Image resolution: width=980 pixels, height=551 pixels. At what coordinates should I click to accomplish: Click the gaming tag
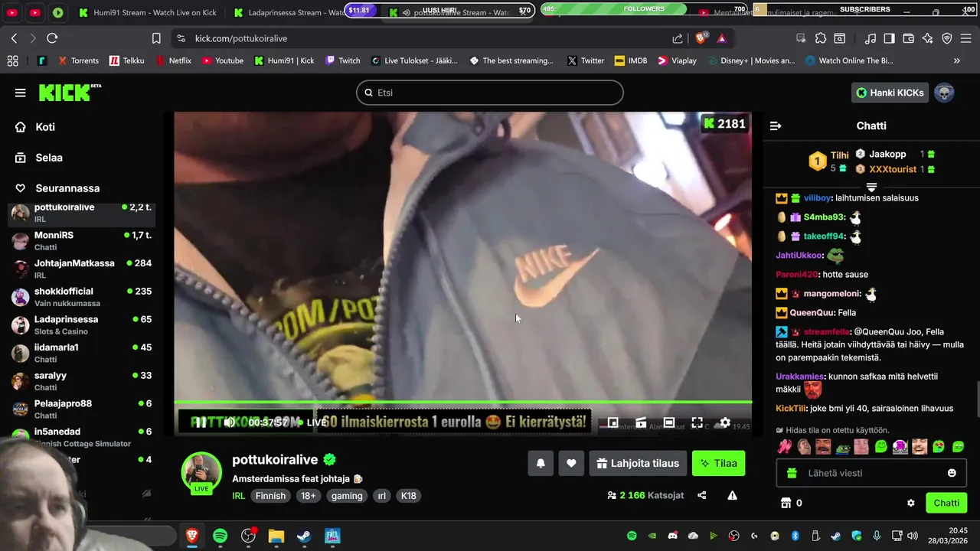pos(347,496)
